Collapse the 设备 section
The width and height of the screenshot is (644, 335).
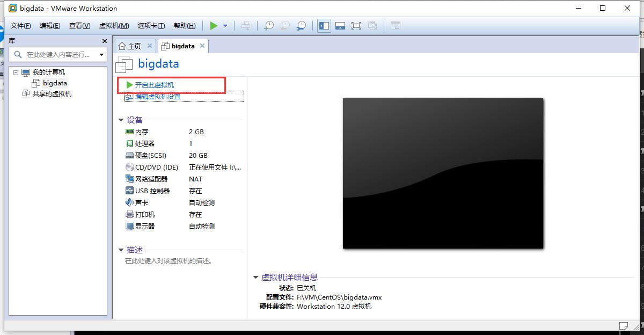pyautogui.click(x=121, y=120)
